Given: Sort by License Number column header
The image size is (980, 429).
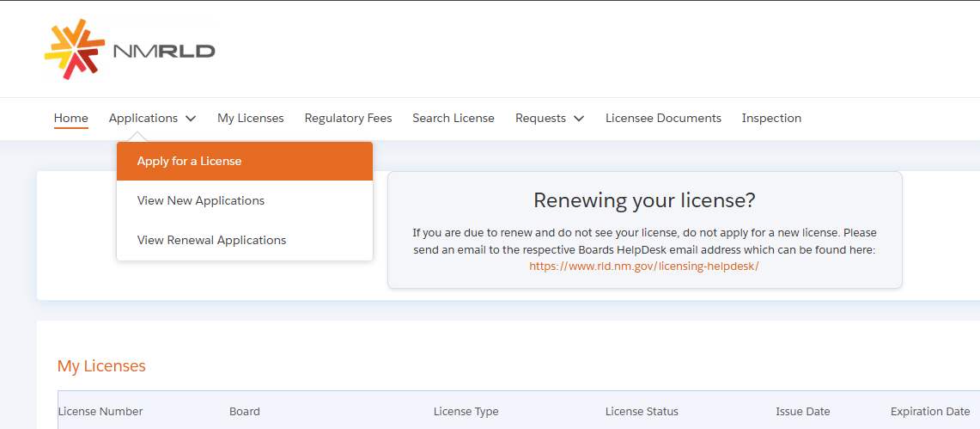Looking at the screenshot, I should click(100, 412).
